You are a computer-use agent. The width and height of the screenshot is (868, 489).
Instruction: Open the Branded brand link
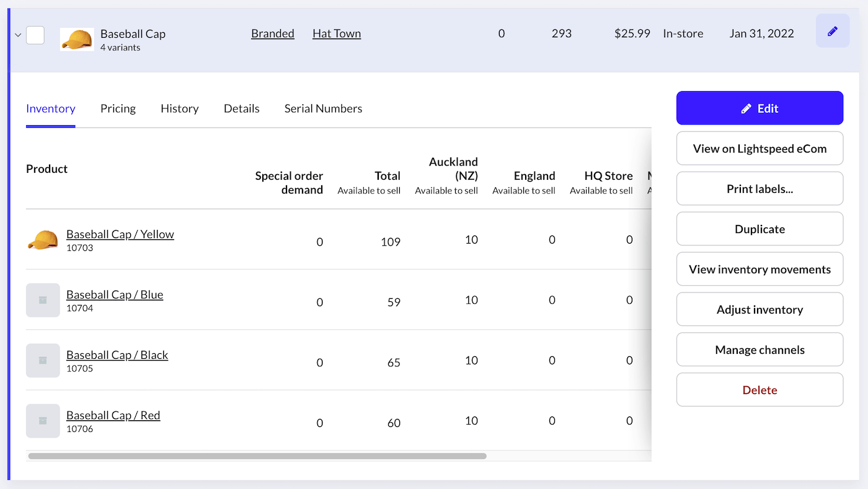(x=273, y=33)
